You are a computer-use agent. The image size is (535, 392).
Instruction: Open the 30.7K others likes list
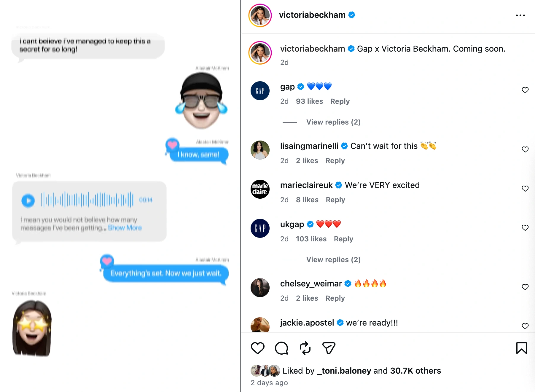pyautogui.click(x=415, y=371)
